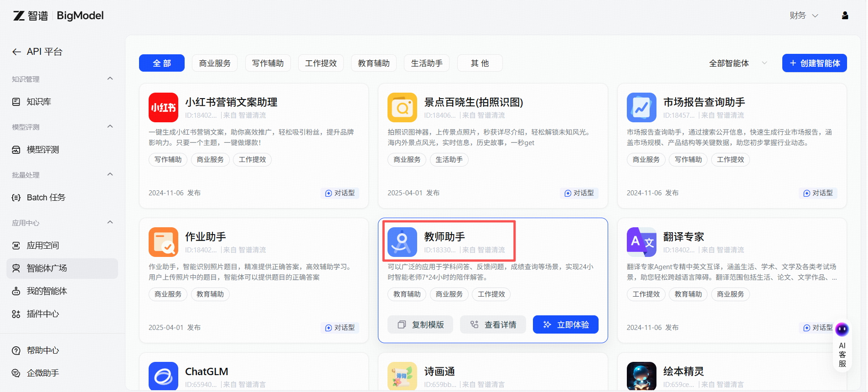This screenshot has width=868, height=392.
Task: Click the ChatGLM agent logo icon
Action: point(163,376)
